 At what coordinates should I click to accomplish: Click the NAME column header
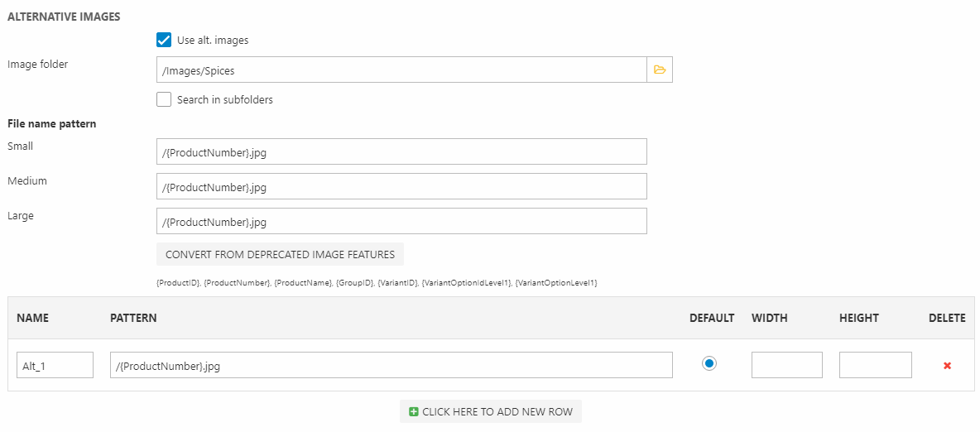pyautogui.click(x=33, y=318)
